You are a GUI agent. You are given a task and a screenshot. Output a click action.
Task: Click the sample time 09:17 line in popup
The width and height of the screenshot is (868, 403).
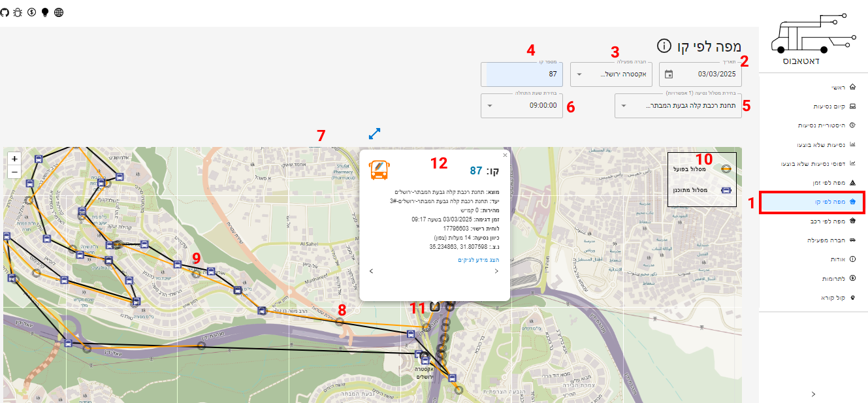click(x=454, y=219)
